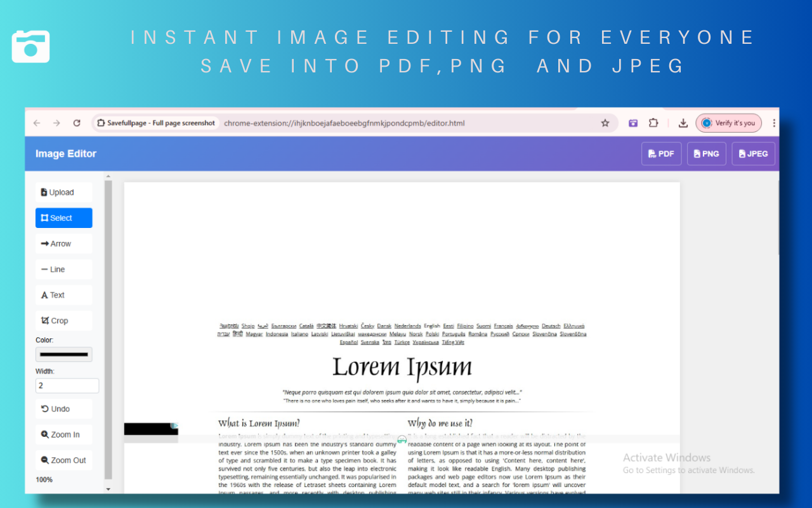Open the English language link
The image size is (812, 508).
(432, 326)
